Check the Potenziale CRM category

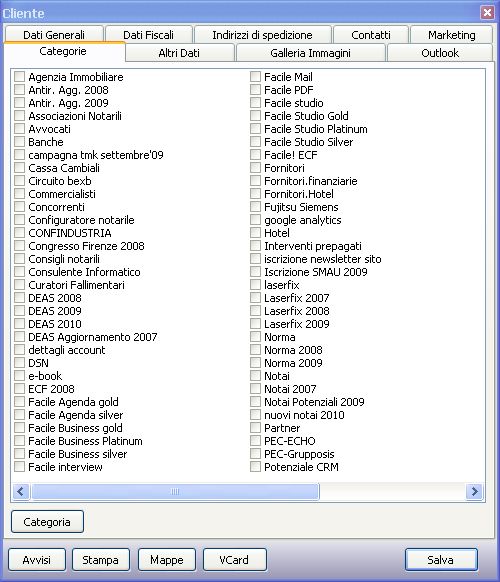pos(255,467)
